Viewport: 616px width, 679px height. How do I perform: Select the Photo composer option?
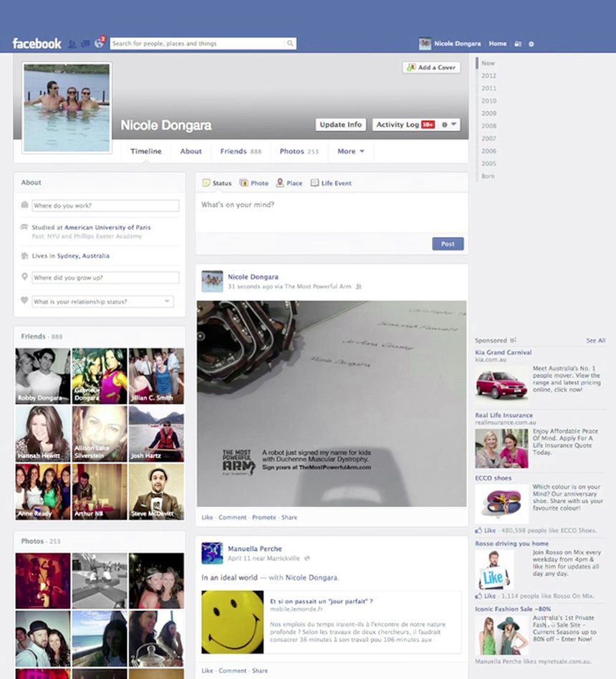[x=254, y=183]
